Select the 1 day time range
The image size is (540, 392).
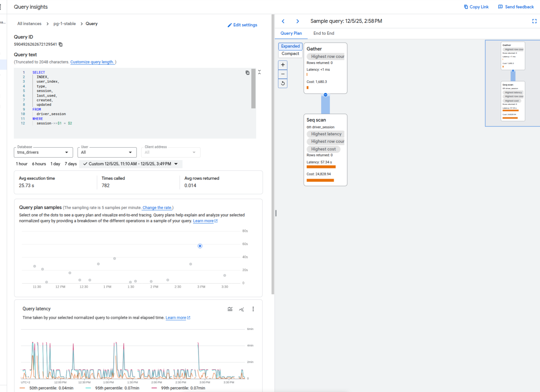pyautogui.click(x=55, y=164)
